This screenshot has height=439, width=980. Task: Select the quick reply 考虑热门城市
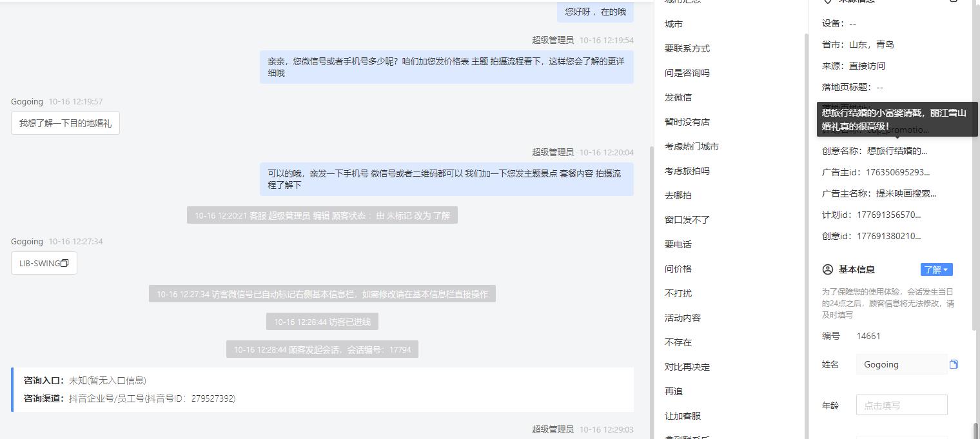click(692, 146)
